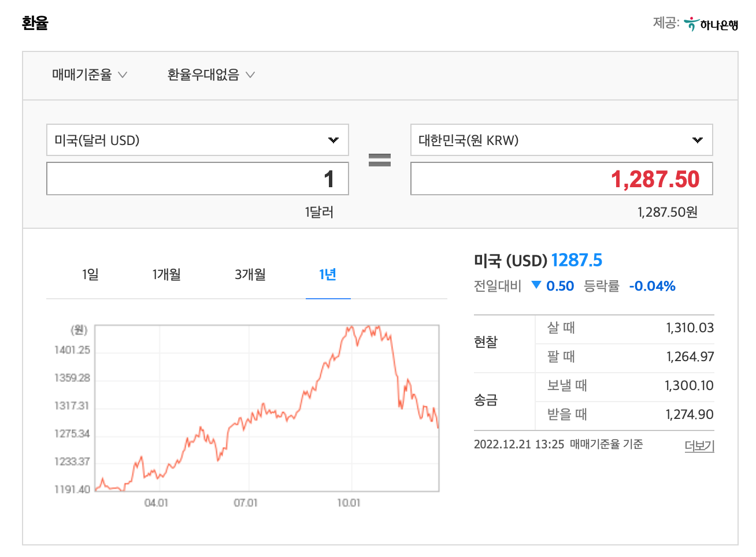This screenshot has width=756, height=557.
Task: Click the 살 때 rate 1,310.03
Action: click(690, 328)
